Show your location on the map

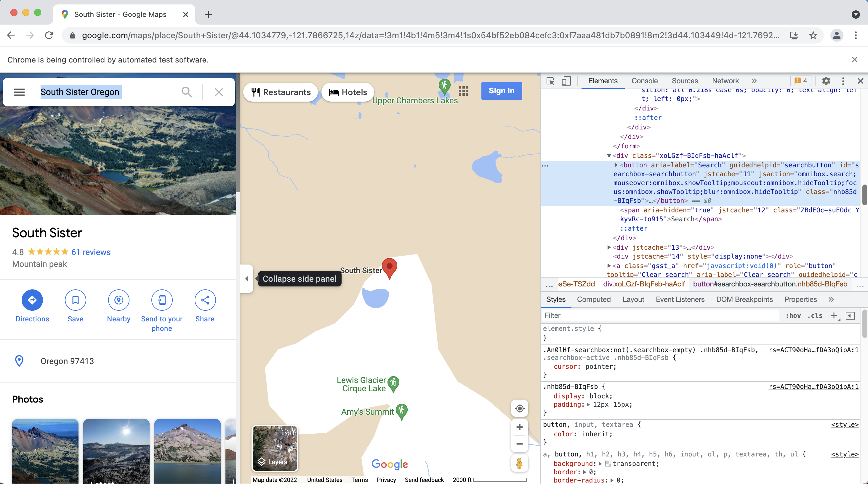pos(520,408)
